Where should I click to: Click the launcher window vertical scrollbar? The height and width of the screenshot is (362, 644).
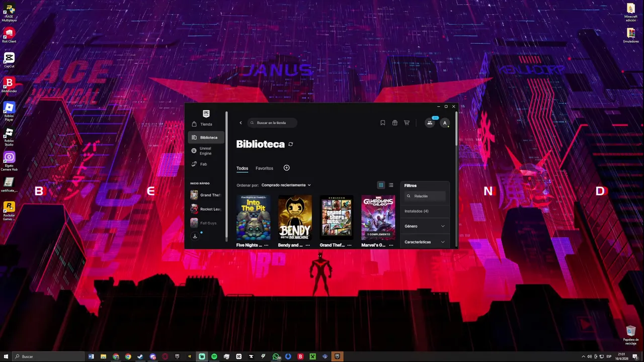pyautogui.click(x=456, y=130)
